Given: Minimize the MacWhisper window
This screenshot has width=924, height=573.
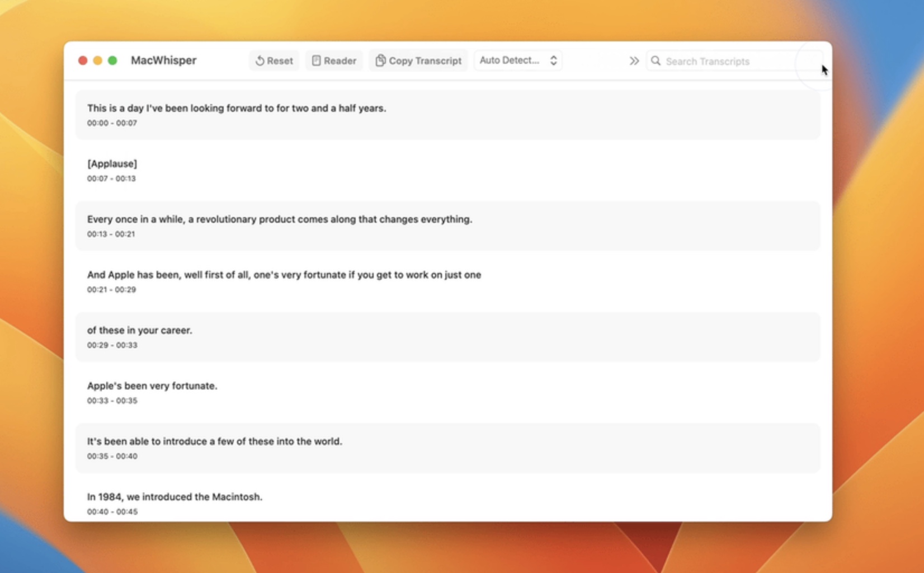Looking at the screenshot, I should (97, 60).
